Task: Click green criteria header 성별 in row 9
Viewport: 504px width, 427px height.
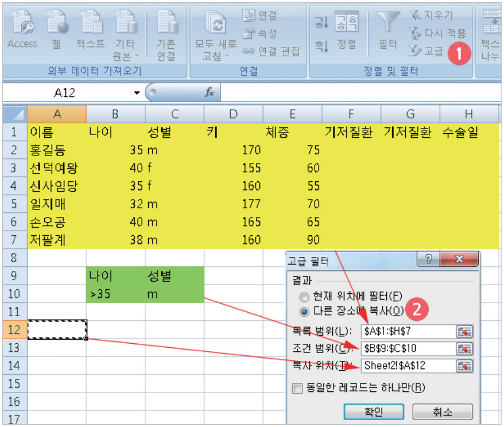Action: pos(175,275)
